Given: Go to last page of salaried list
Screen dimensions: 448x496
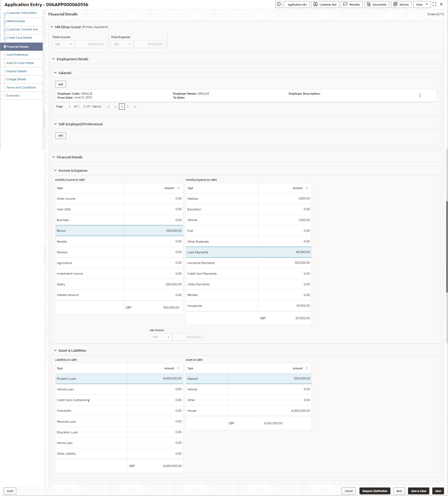Looking at the screenshot, I should pyautogui.click(x=135, y=107).
